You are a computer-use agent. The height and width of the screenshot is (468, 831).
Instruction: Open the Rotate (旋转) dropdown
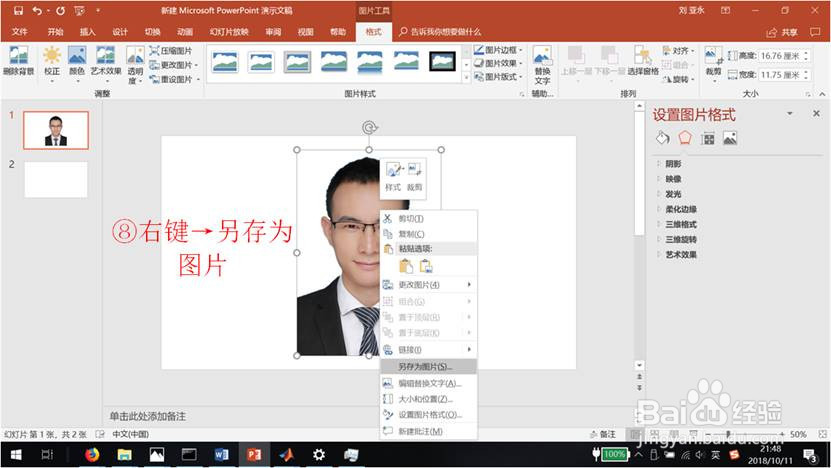[678, 79]
